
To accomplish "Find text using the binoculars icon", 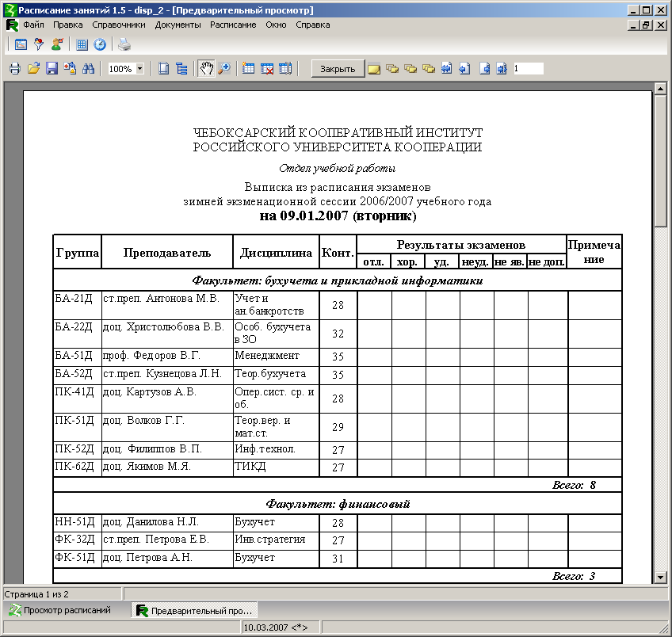I will pyautogui.click(x=88, y=69).
